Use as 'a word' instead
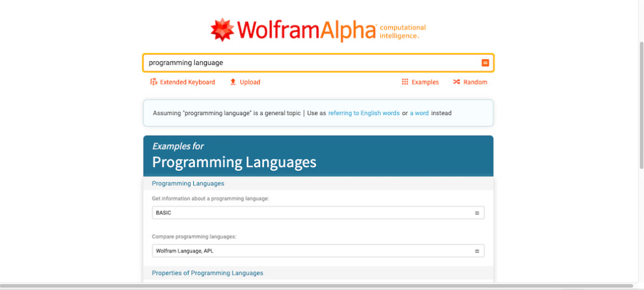 pyautogui.click(x=419, y=113)
